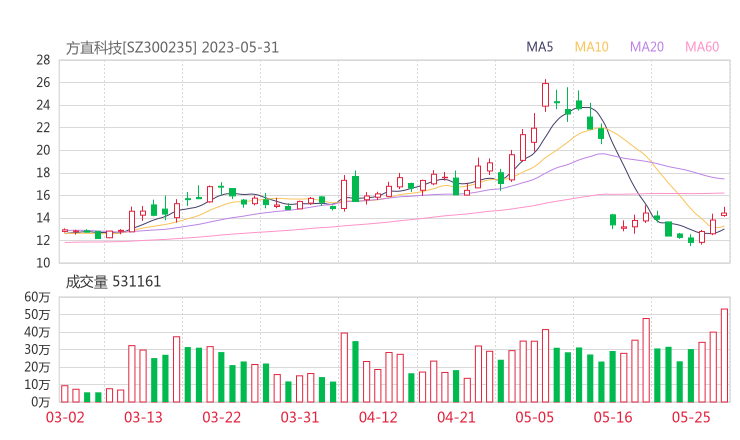Click the 03-02 date label
This screenshot has height=440, width=740.
(x=65, y=417)
